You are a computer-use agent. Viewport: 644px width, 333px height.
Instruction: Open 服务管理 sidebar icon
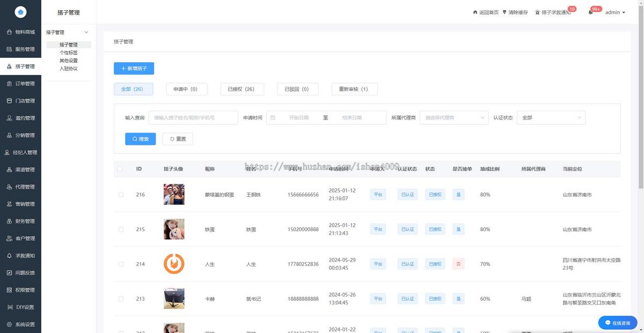click(10, 49)
